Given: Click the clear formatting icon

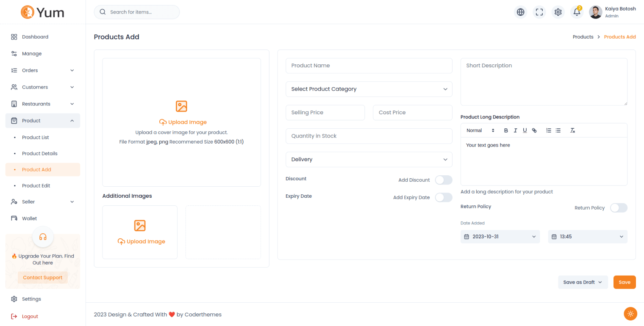Looking at the screenshot, I should [x=572, y=130].
